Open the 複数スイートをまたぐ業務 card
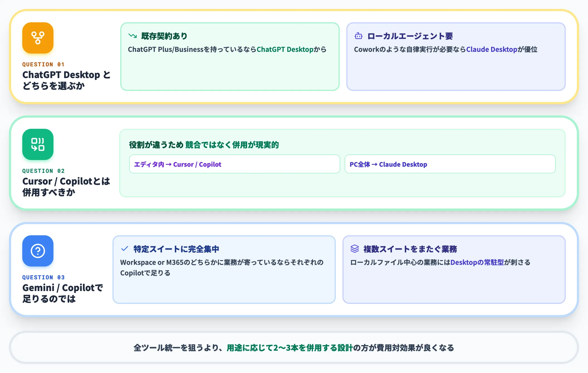588x373 pixels. [x=454, y=270]
